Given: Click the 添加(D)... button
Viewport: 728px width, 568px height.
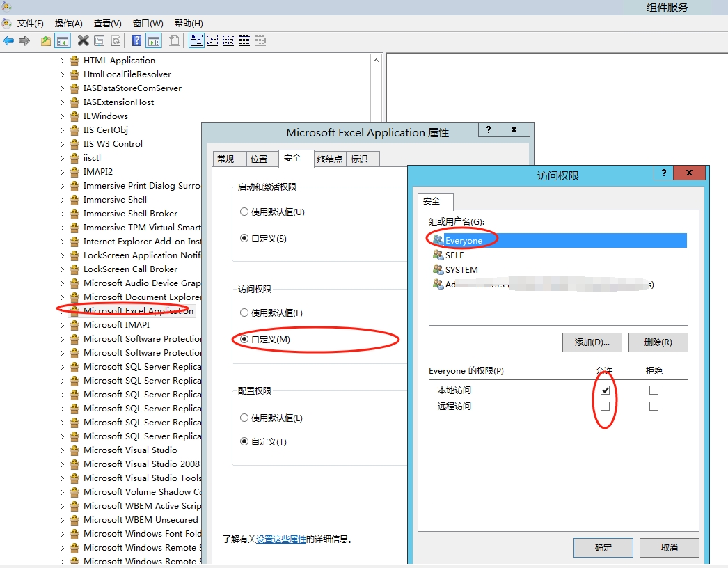Looking at the screenshot, I should point(592,342).
